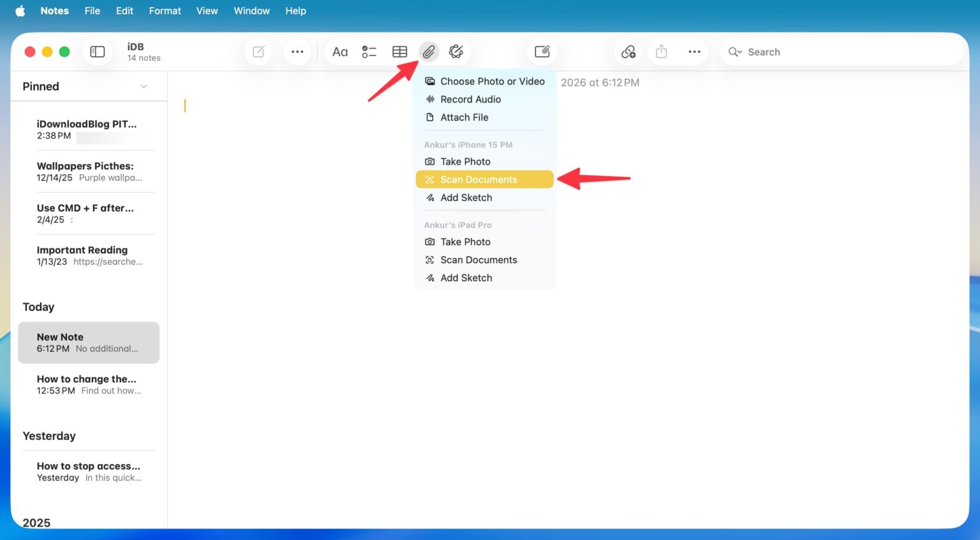The width and height of the screenshot is (980, 540).
Task: Open the Notes app menu in menu bar
Action: coord(55,11)
